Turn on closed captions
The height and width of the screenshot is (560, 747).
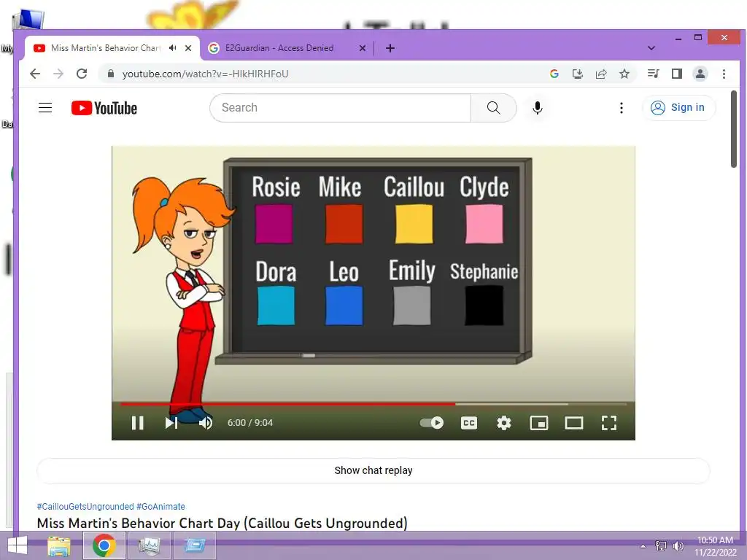(469, 422)
